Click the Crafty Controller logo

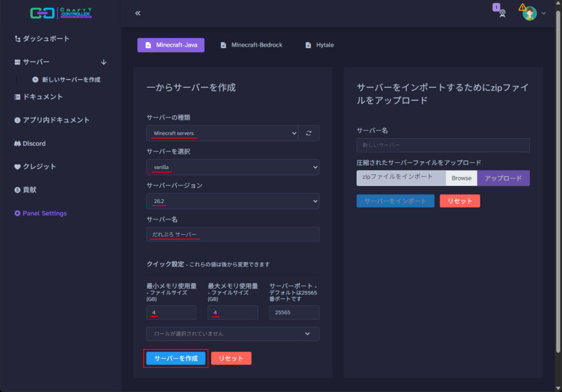[x=61, y=13]
